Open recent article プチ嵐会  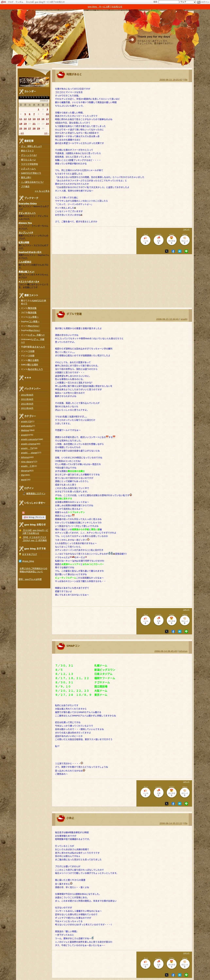click(x=25, y=186)
